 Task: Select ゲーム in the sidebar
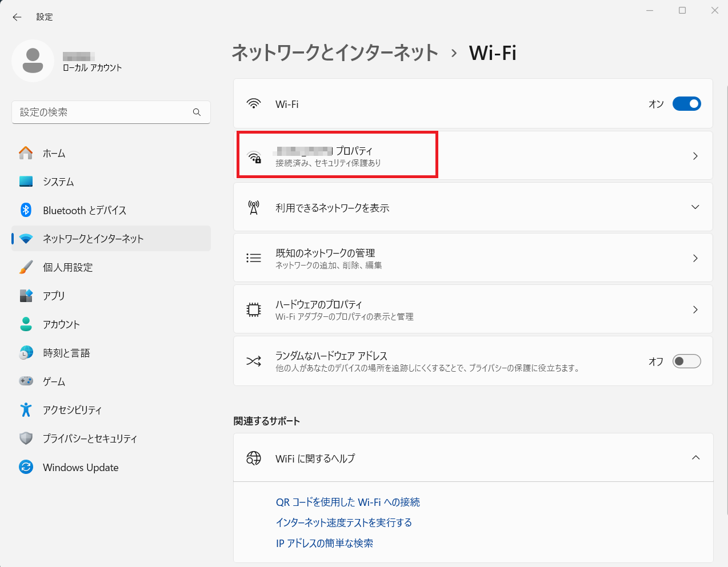coord(111,381)
